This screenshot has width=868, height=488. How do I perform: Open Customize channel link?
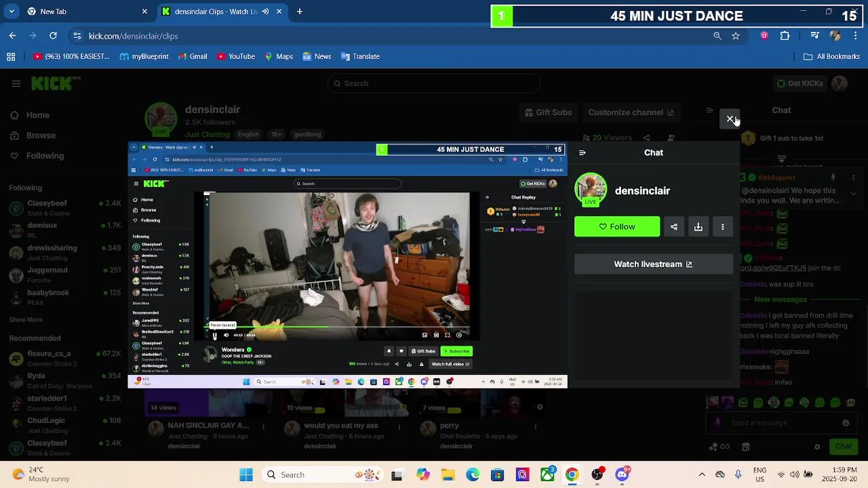point(631,113)
